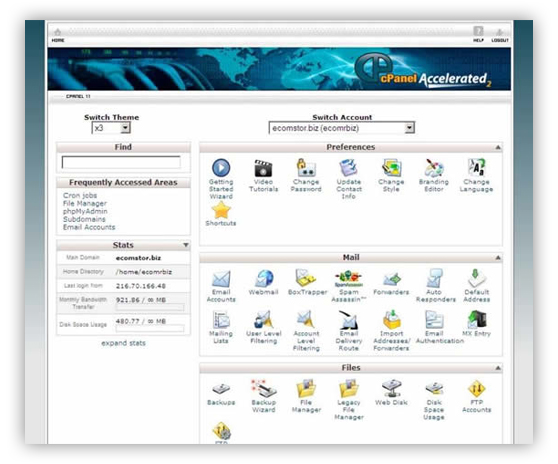Open Legacy File Manager
Image resolution: width=558 pixels, height=464 pixels.
pos(349,389)
